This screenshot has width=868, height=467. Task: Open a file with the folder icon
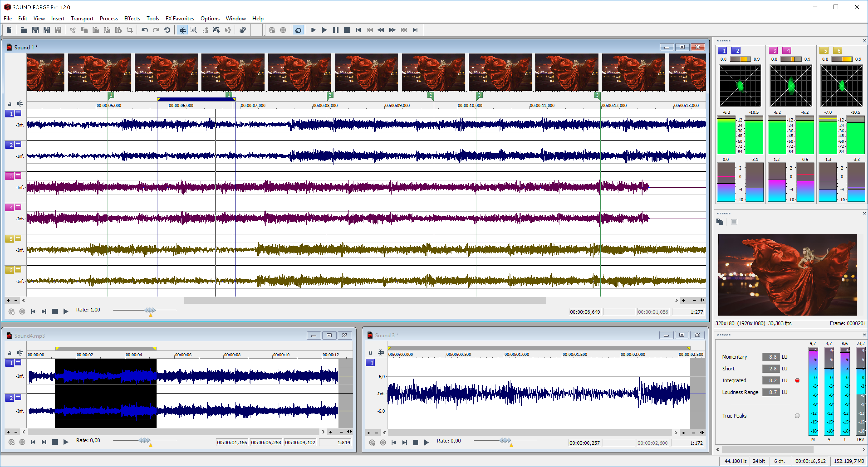pos(24,30)
